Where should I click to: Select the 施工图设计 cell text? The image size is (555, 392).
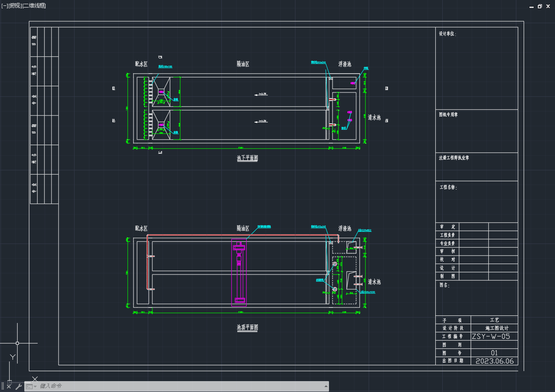[x=497, y=328]
